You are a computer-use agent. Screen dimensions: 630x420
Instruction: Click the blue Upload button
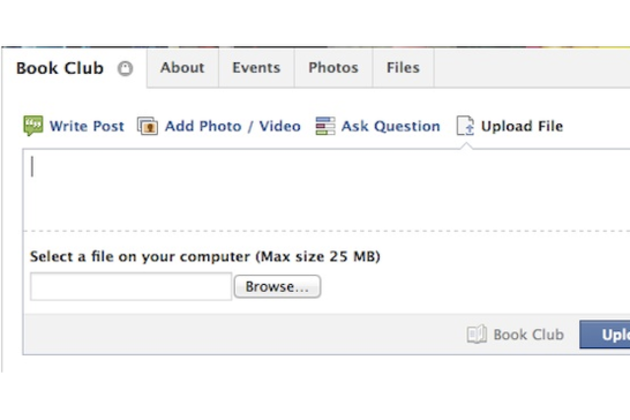[x=605, y=335]
